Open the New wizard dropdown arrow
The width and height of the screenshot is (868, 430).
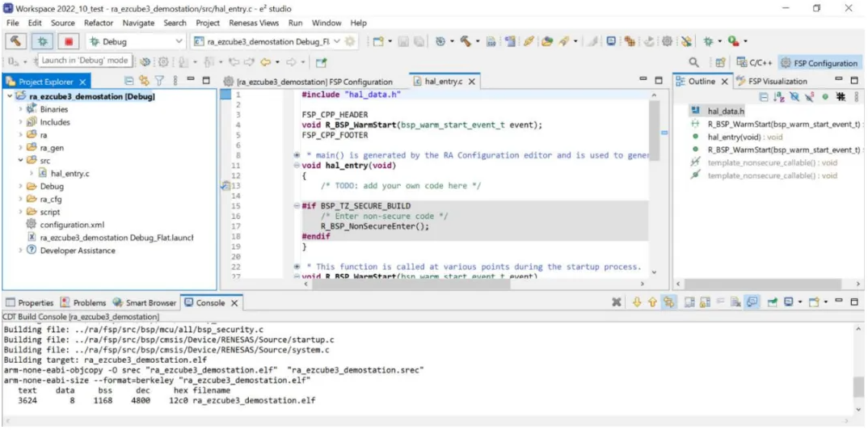point(390,41)
